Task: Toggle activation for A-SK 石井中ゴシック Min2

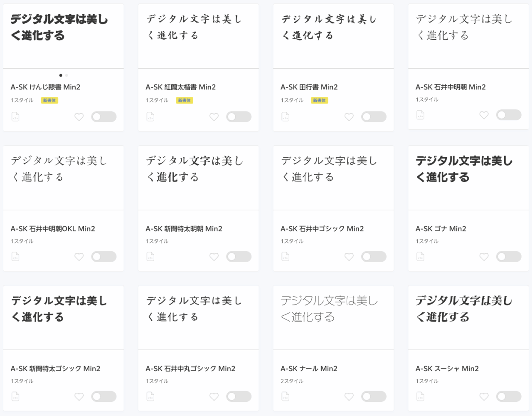Action: tap(374, 257)
